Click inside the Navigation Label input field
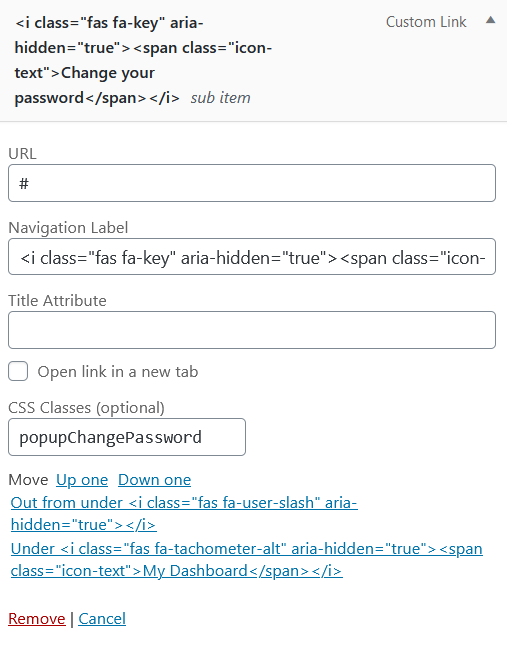Image resolution: width=507 pixels, height=646 pixels. click(252, 256)
